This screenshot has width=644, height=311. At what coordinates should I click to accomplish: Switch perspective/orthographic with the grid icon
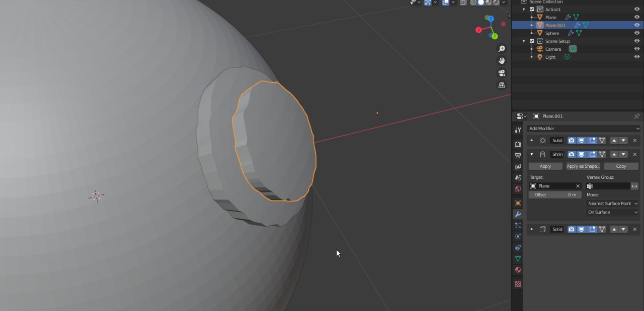pos(502,85)
